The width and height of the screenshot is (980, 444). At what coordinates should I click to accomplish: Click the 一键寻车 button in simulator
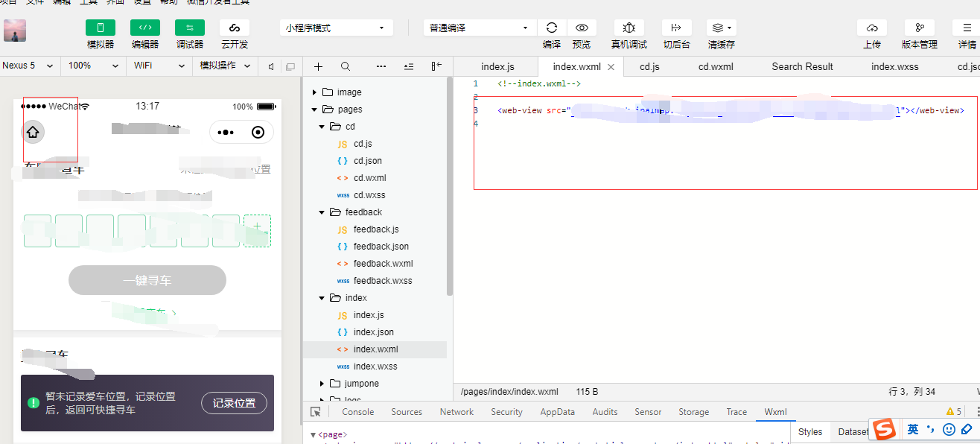(x=147, y=280)
